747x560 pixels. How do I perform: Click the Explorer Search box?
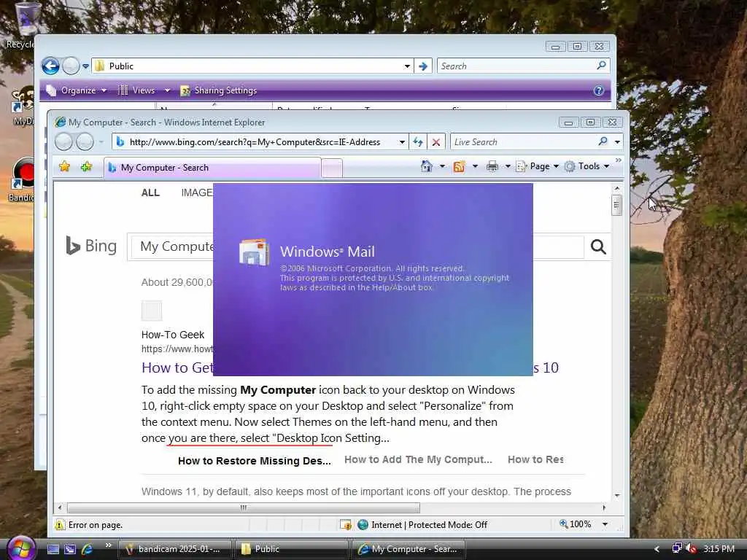click(516, 66)
